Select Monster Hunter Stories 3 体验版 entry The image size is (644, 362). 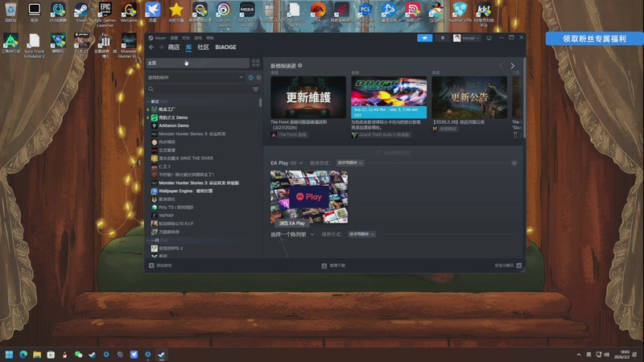(199, 183)
